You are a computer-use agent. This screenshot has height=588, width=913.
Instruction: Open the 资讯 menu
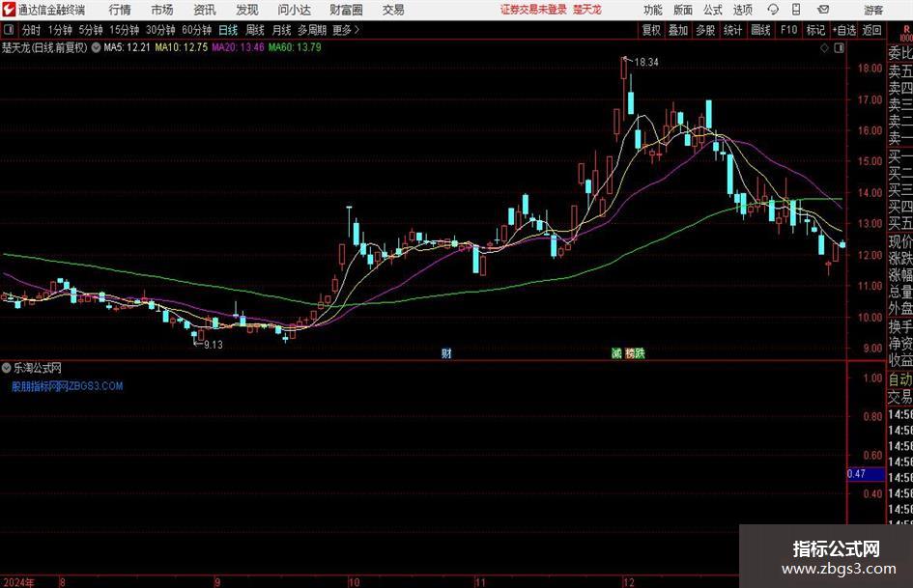coord(205,10)
